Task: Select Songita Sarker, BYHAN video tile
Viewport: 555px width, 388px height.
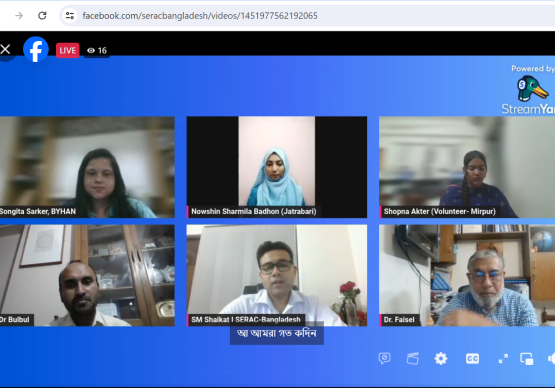Action: [x=87, y=167]
